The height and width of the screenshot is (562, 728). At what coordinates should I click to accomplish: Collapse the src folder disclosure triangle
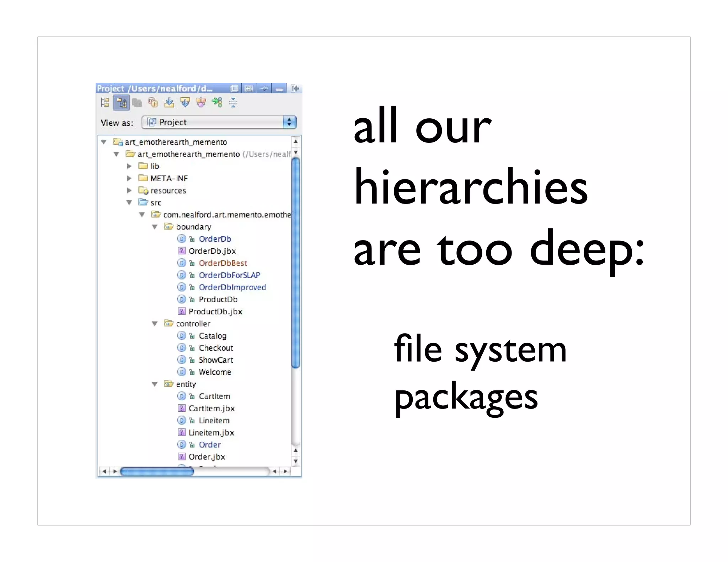coord(129,202)
